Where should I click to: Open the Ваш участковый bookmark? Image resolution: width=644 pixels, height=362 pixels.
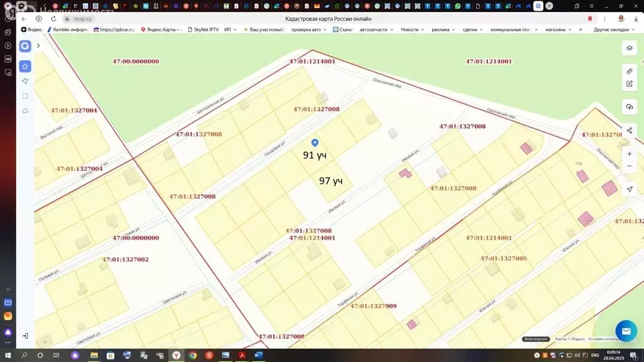tap(264, 30)
